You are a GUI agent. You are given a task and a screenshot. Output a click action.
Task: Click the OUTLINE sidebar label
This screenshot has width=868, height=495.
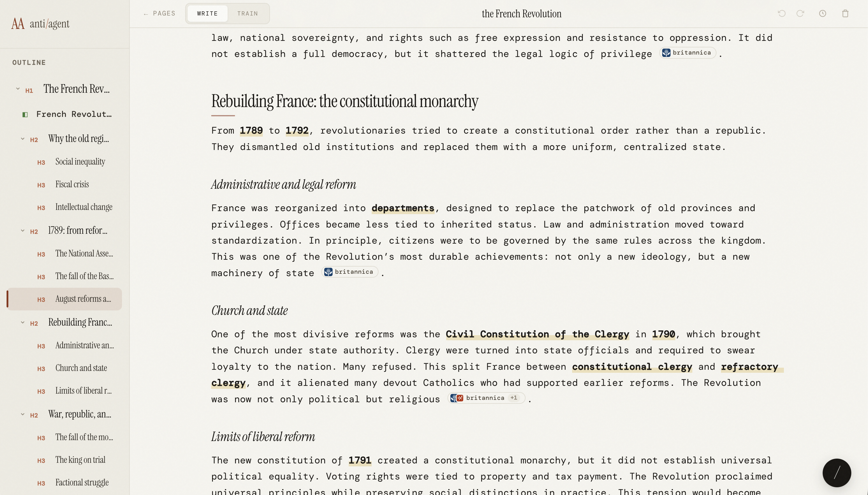pos(29,63)
